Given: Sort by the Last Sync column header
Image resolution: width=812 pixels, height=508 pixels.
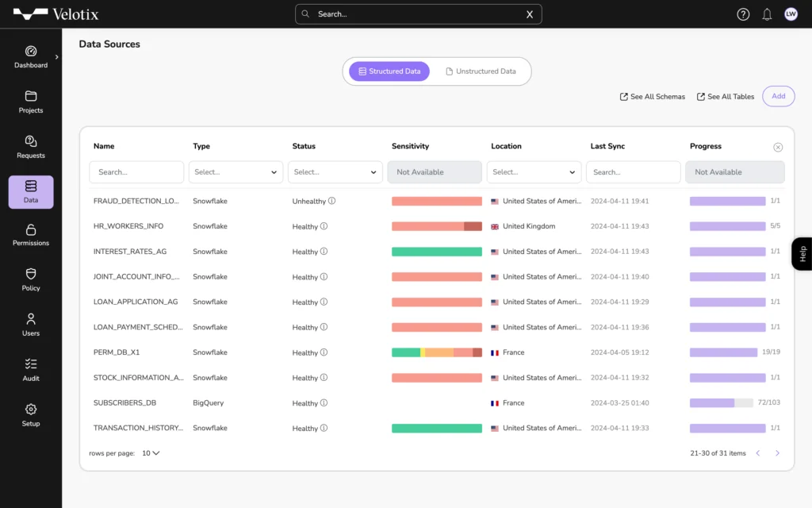Looking at the screenshot, I should [x=607, y=146].
